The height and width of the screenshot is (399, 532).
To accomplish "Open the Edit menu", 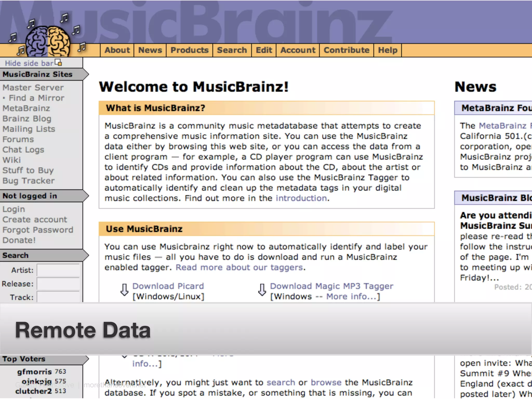I will (x=264, y=50).
